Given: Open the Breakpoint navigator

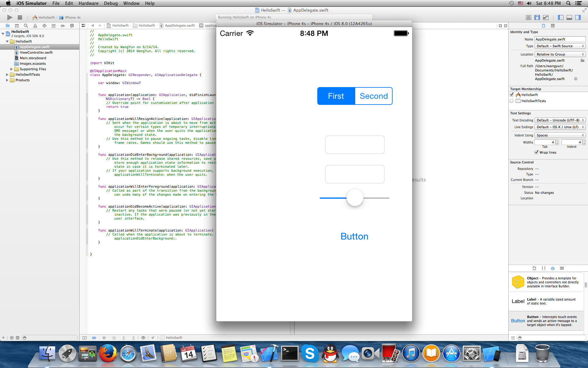Looking at the screenshot, I should [63, 26].
